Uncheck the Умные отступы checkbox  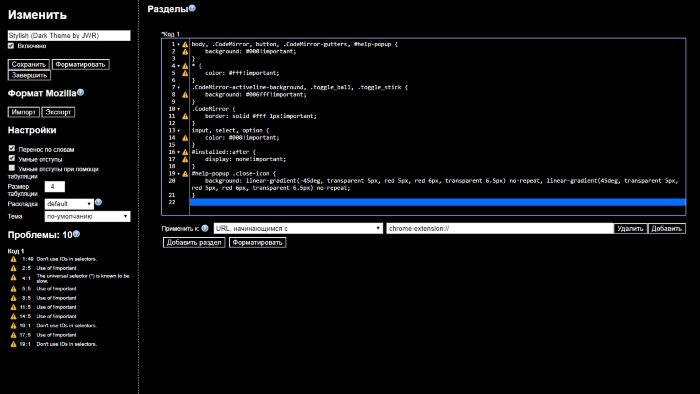(x=12, y=158)
